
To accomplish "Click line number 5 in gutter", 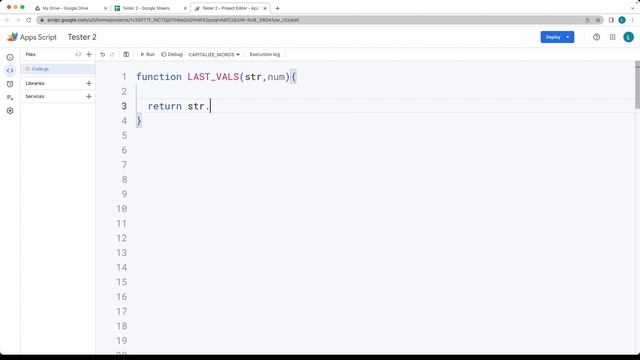I will [x=124, y=136].
